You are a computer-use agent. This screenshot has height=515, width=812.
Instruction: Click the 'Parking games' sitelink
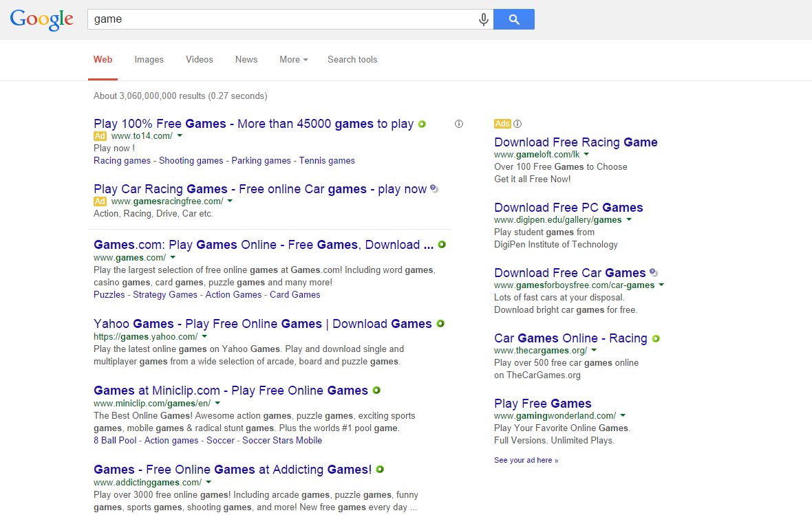click(x=261, y=160)
